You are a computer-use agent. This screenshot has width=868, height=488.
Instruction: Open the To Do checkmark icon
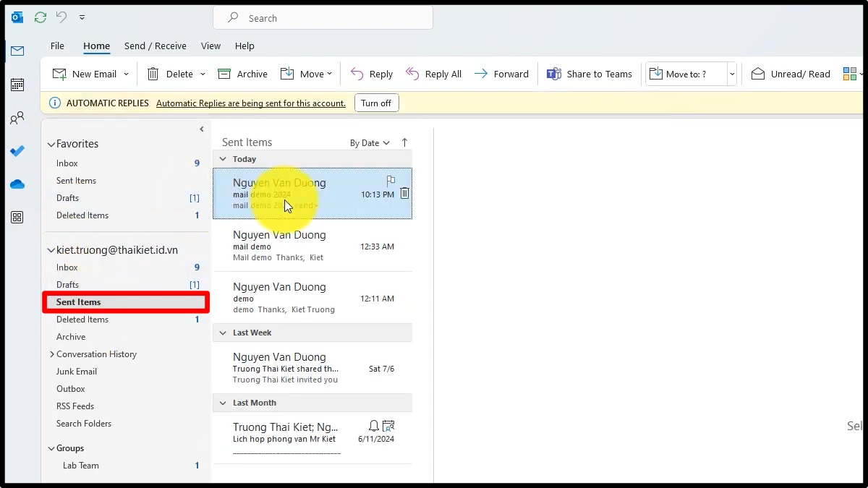click(17, 151)
